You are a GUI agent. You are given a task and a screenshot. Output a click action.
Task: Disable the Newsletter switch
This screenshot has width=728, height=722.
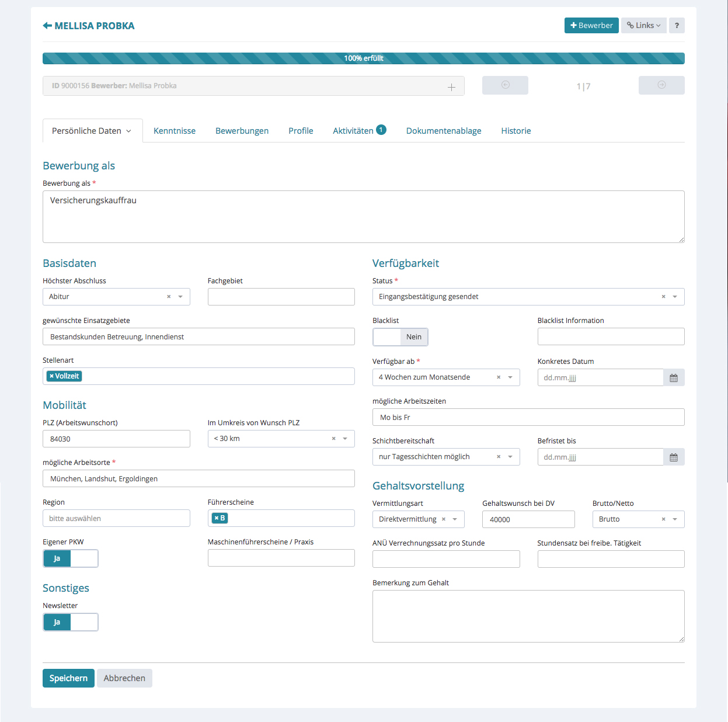(71, 622)
